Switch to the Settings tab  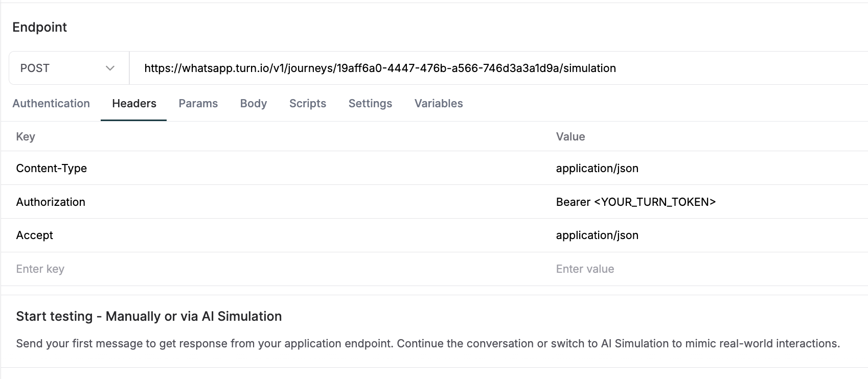370,103
